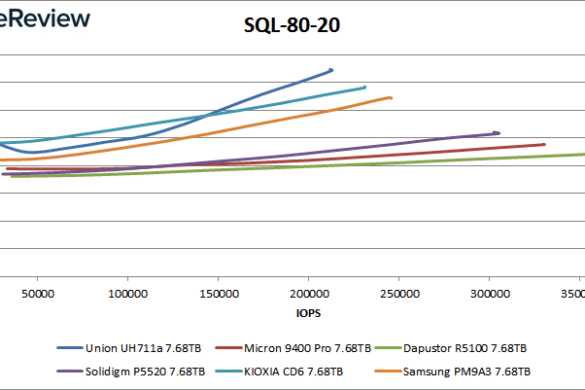Image resolution: width=585 pixels, height=390 pixels.
Task: Click the orange Samsung PM9A3 legend line swatch
Action: (x=387, y=371)
